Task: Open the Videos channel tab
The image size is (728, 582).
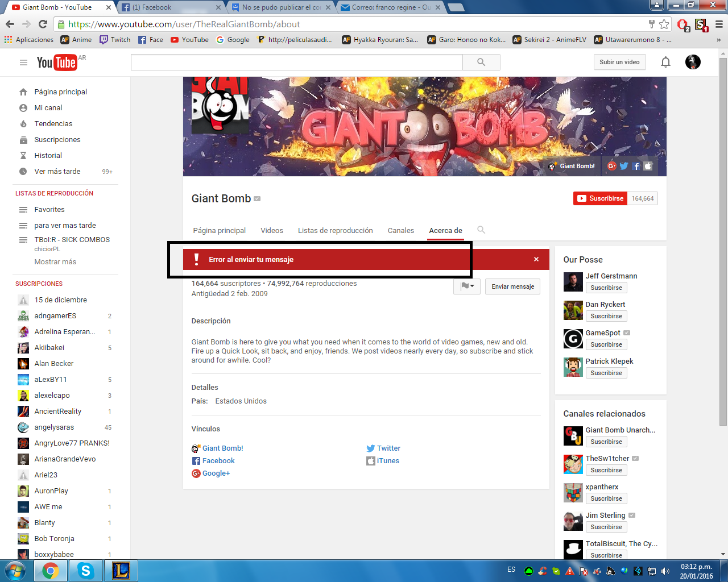Action: (272, 230)
